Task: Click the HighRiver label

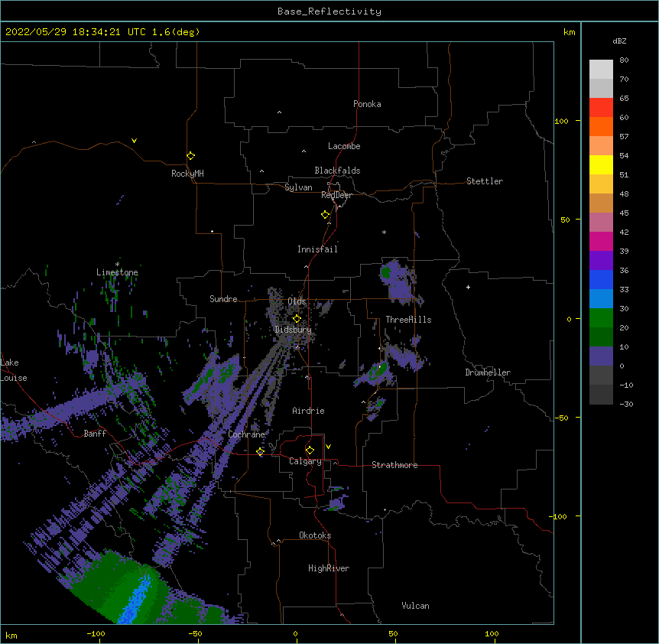Action: click(x=329, y=568)
